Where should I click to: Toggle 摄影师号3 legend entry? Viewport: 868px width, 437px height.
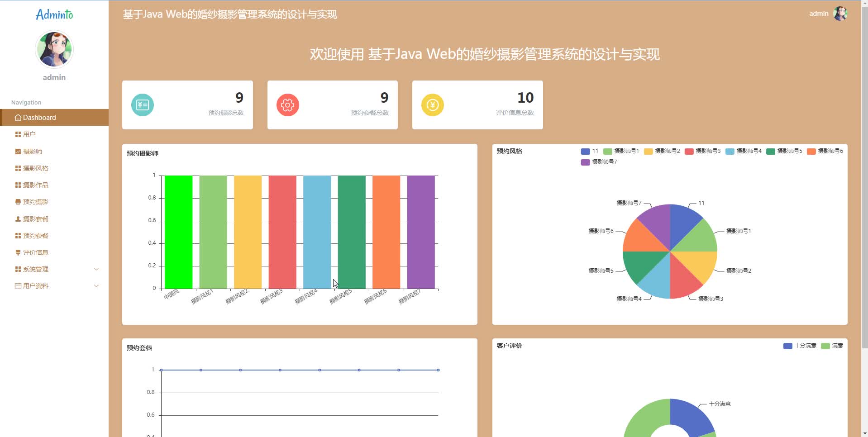pyautogui.click(x=702, y=151)
